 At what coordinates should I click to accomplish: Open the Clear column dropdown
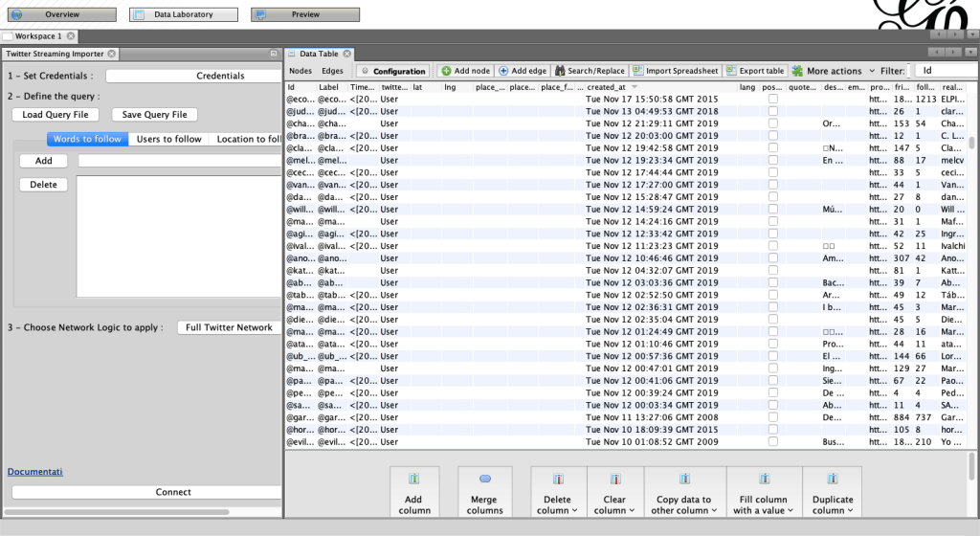632,510
